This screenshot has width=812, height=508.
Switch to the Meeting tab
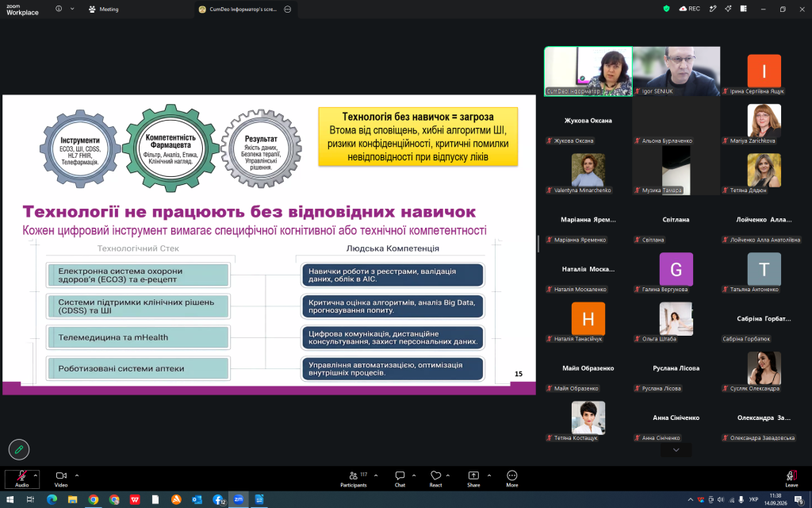point(104,10)
